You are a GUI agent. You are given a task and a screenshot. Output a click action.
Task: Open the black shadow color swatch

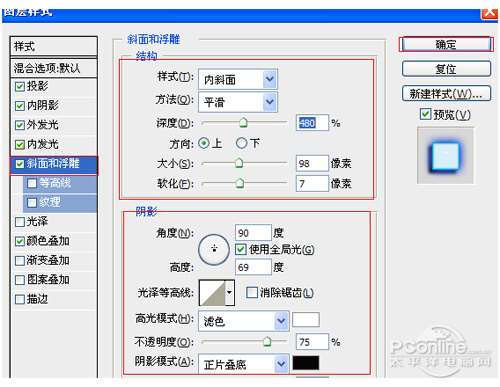point(306,363)
